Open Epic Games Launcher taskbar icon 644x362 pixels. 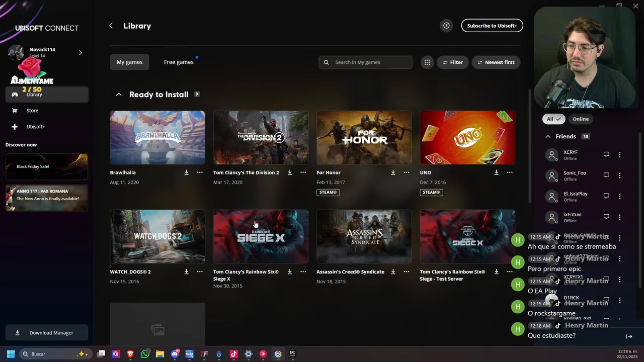(x=292, y=354)
